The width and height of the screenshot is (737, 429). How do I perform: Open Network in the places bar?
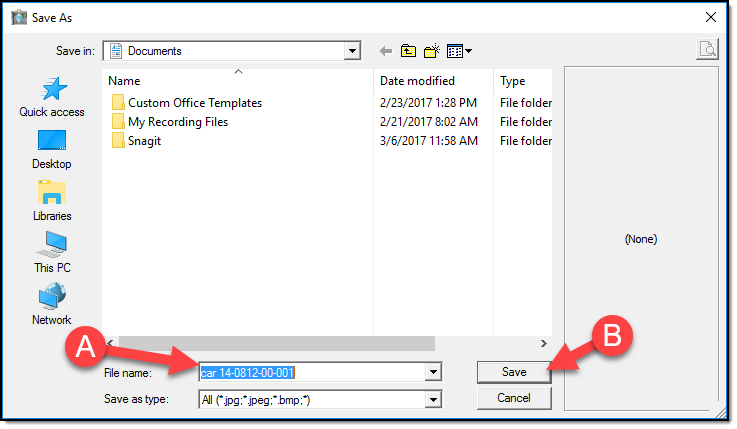coord(52,305)
